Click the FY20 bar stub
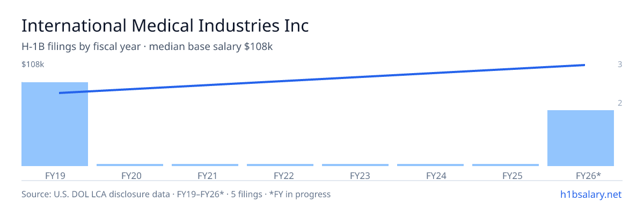The height and width of the screenshot is (215, 644). coord(130,165)
